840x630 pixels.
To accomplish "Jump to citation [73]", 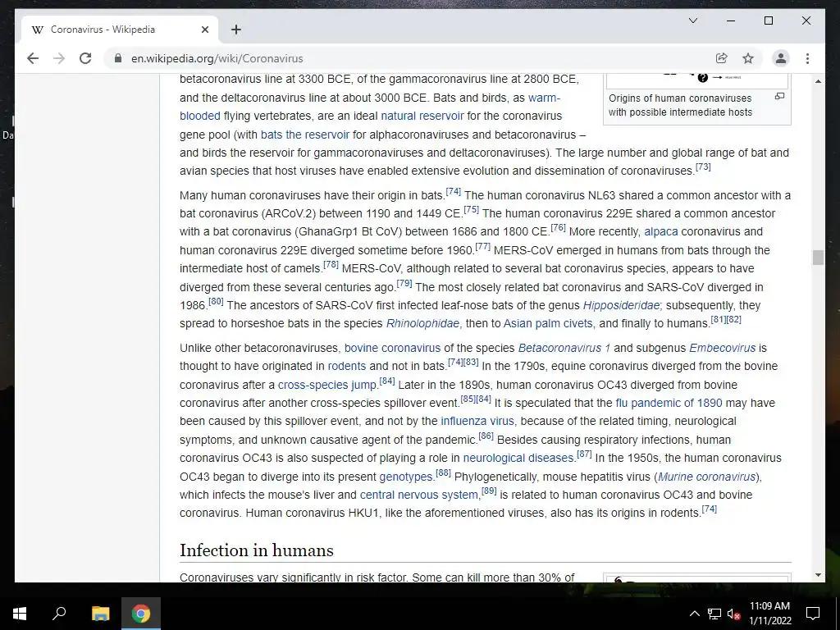I will pos(703,167).
